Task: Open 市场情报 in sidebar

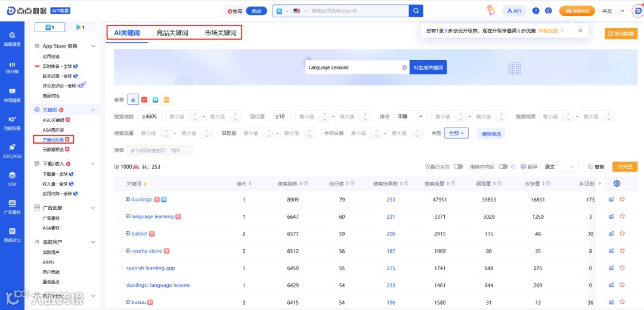Action: [13, 95]
